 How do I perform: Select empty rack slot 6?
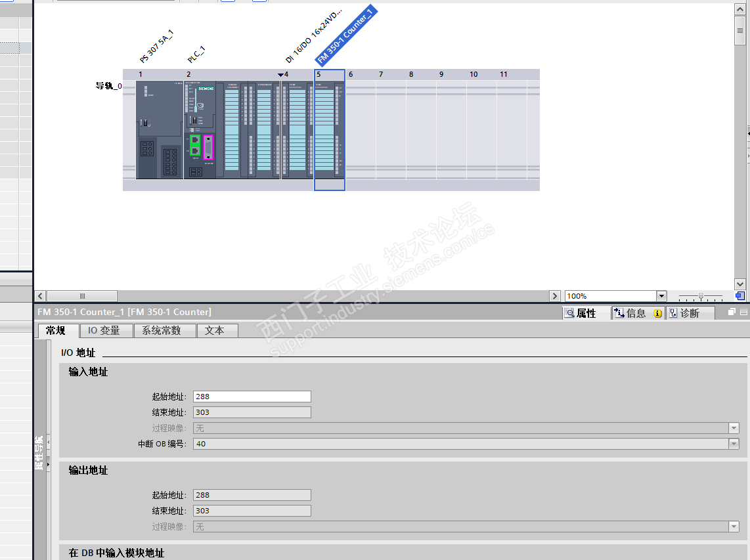click(x=361, y=130)
